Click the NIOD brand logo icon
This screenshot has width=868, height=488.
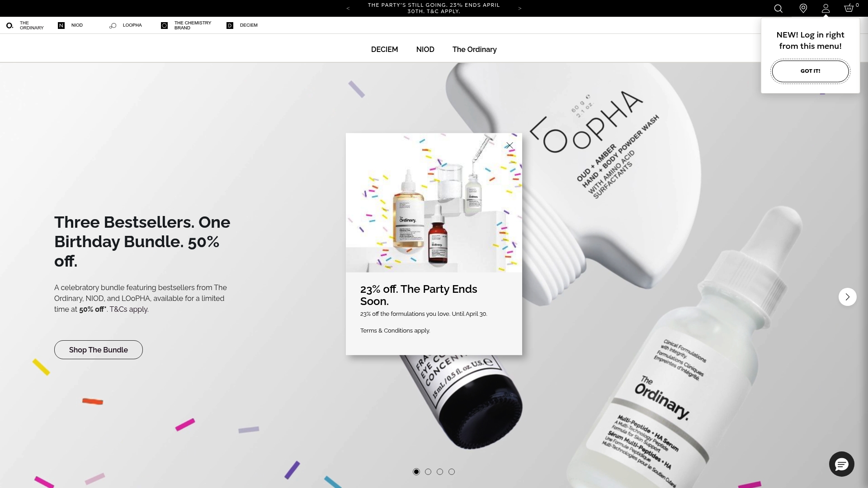61,26
